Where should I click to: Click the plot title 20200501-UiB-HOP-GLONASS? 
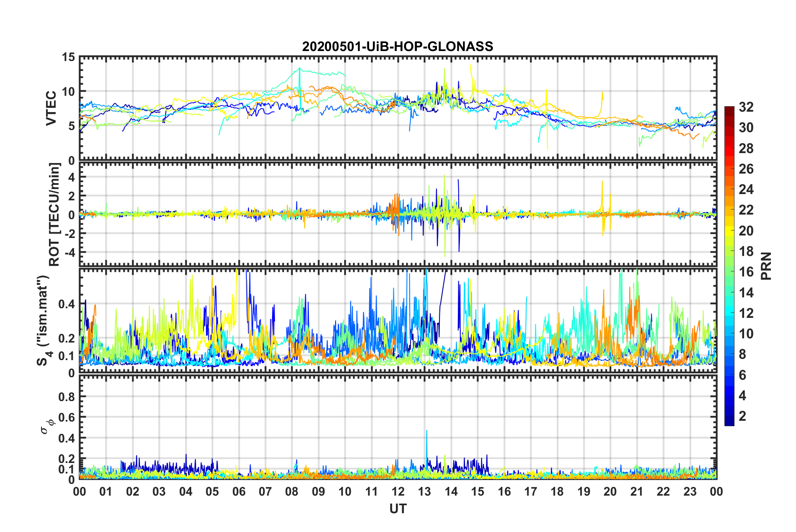pos(398,46)
